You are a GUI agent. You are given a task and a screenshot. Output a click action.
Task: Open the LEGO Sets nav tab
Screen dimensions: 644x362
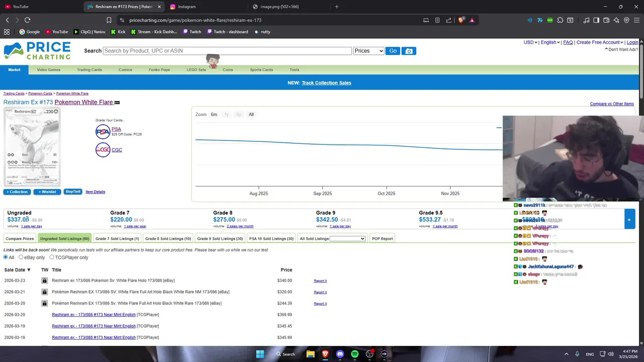(196, 70)
